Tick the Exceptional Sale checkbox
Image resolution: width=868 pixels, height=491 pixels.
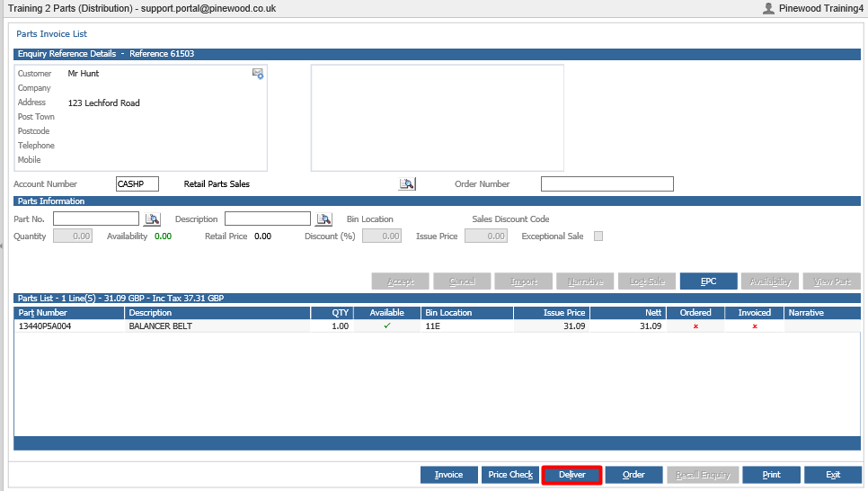click(x=598, y=237)
